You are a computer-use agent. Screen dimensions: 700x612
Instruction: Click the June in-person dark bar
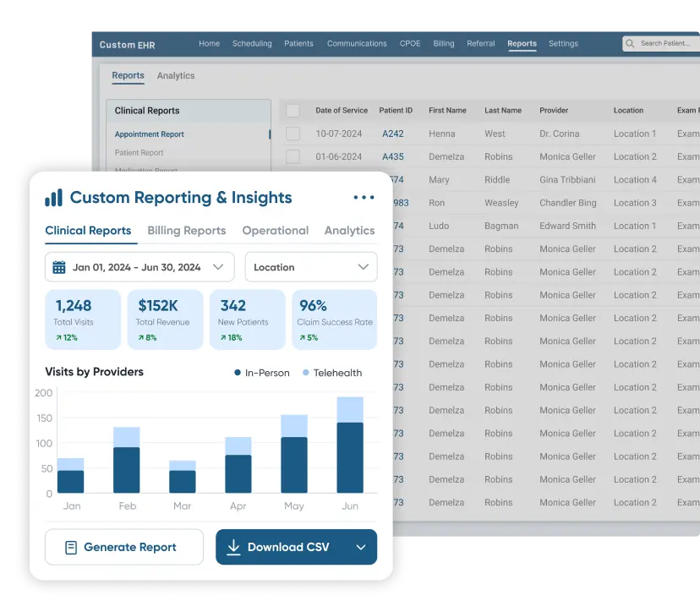tap(350, 457)
